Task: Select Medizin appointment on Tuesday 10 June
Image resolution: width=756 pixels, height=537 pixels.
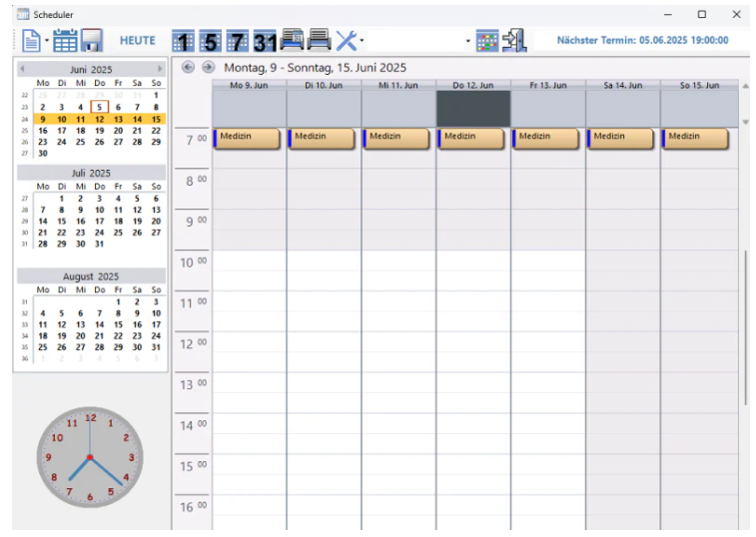Action: point(322,139)
